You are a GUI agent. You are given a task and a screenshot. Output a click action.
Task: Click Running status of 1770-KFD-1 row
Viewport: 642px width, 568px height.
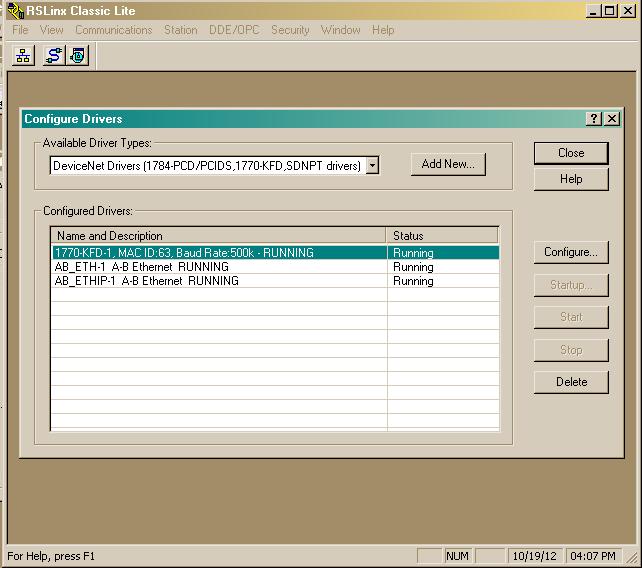[413, 253]
